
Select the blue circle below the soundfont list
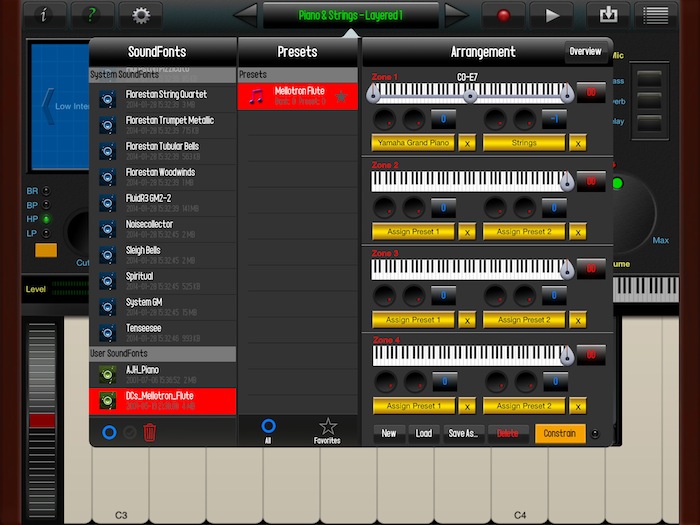(109, 432)
